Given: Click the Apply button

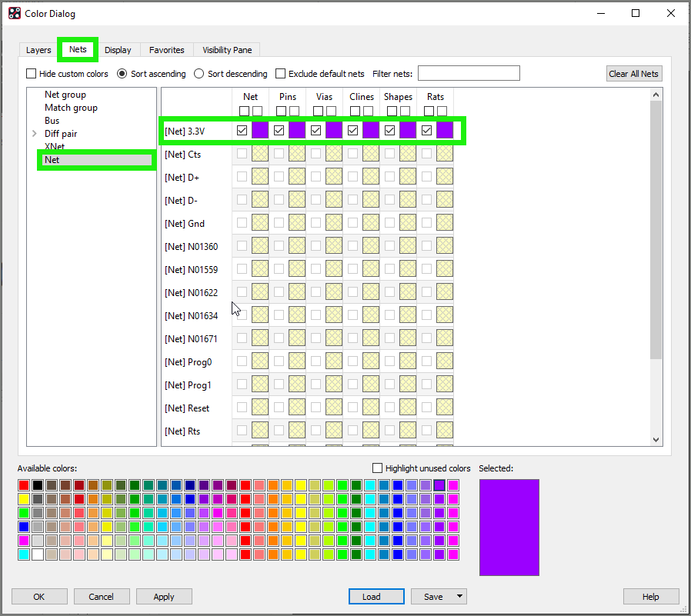Looking at the screenshot, I should coord(164,597).
